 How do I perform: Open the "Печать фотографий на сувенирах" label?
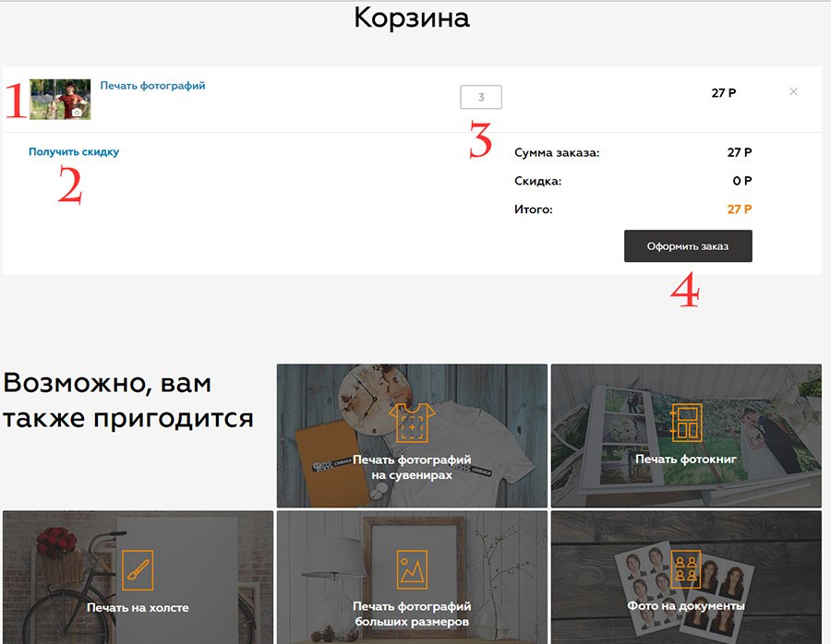(x=412, y=467)
